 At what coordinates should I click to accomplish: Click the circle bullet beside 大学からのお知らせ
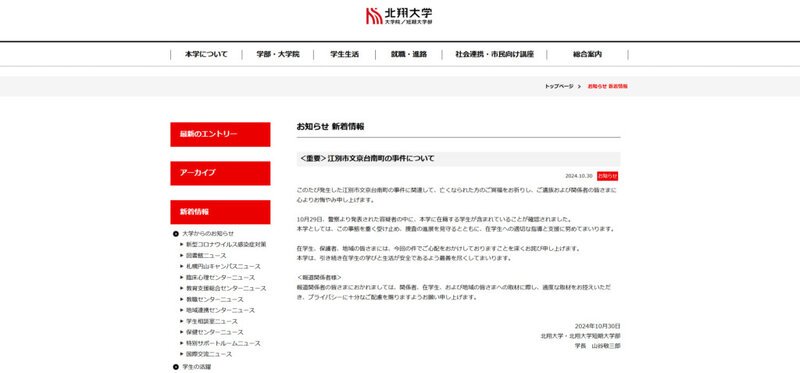pyautogui.click(x=176, y=234)
